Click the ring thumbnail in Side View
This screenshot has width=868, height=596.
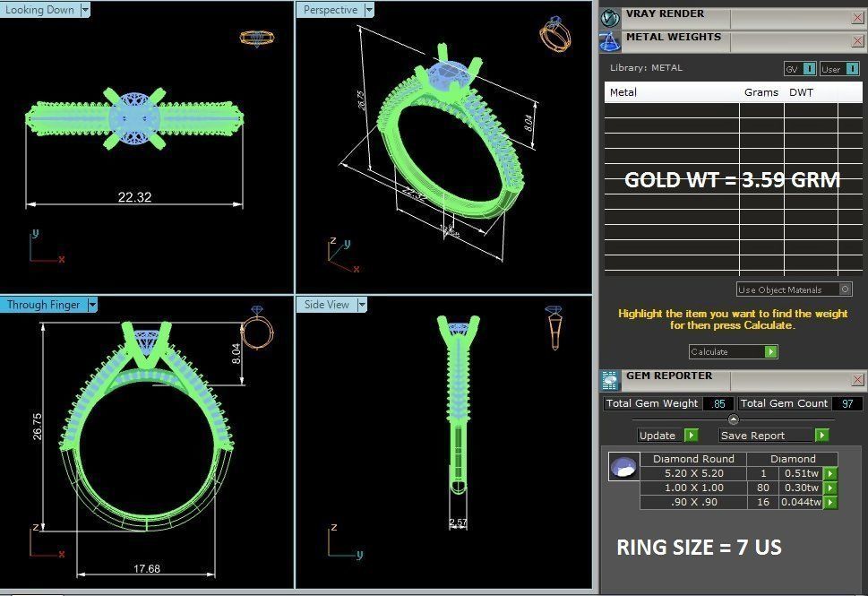point(554,327)
